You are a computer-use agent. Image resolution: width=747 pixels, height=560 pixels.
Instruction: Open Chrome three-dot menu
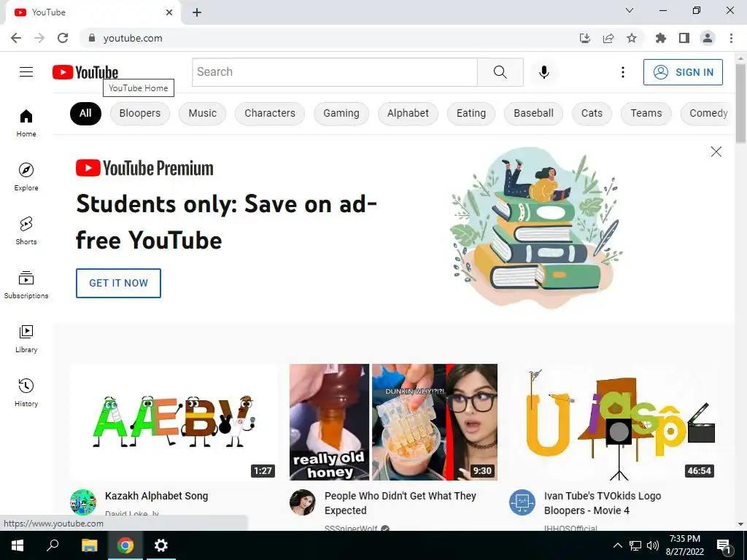731,38
